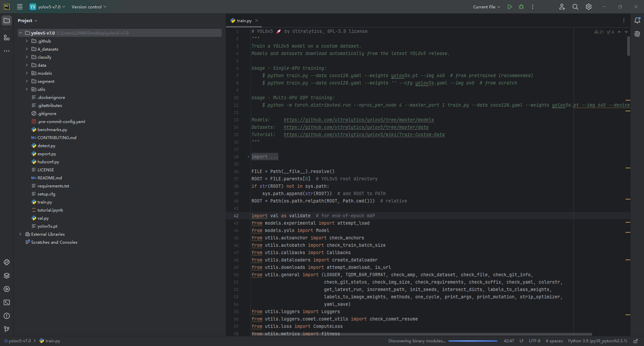Click the read-only lock icon in the status bar
644x346 pixels.
(635, 341)
